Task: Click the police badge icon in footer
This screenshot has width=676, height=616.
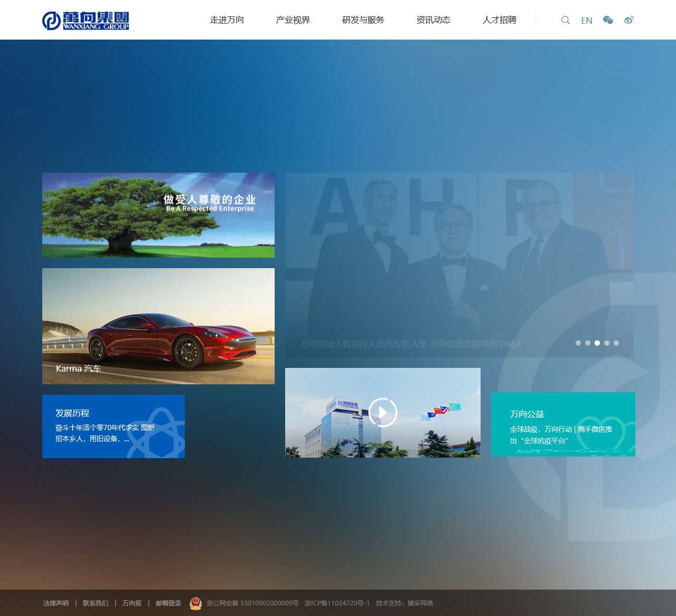Action: point(195,603)
